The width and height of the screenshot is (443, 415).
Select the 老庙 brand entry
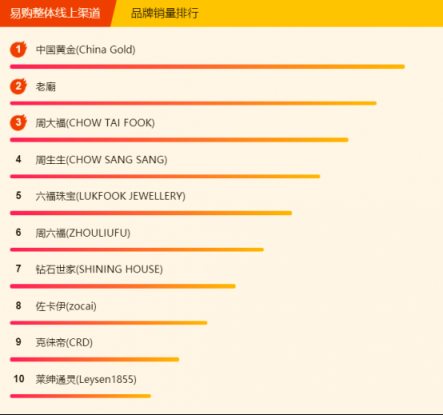click(46, 87)
